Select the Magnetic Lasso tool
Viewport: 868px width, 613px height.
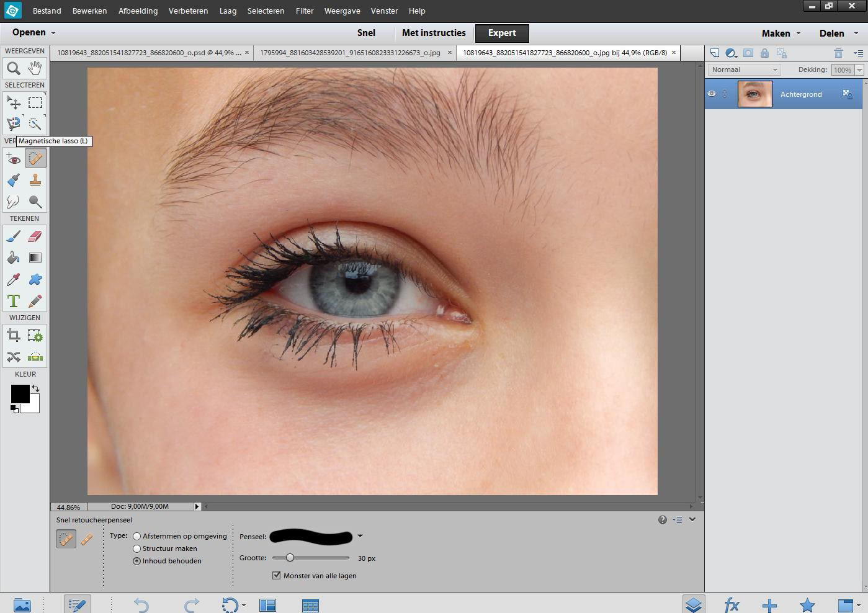14,123
